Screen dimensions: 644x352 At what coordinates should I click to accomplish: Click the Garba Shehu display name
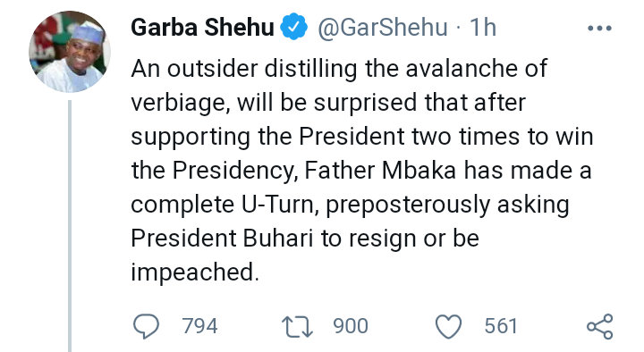[202, 27]
